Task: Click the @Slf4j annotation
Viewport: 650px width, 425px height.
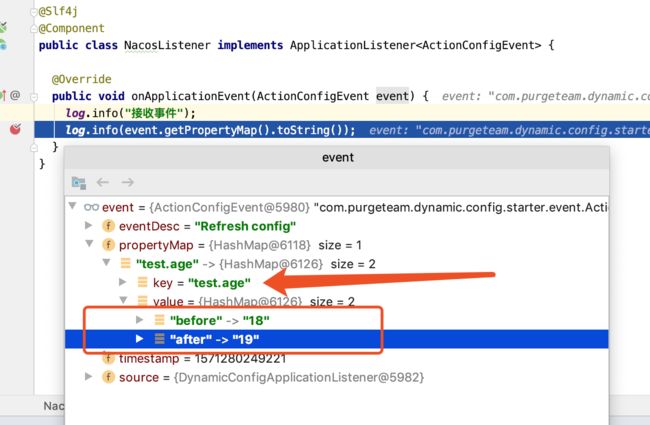Action: tap(58, 11)
